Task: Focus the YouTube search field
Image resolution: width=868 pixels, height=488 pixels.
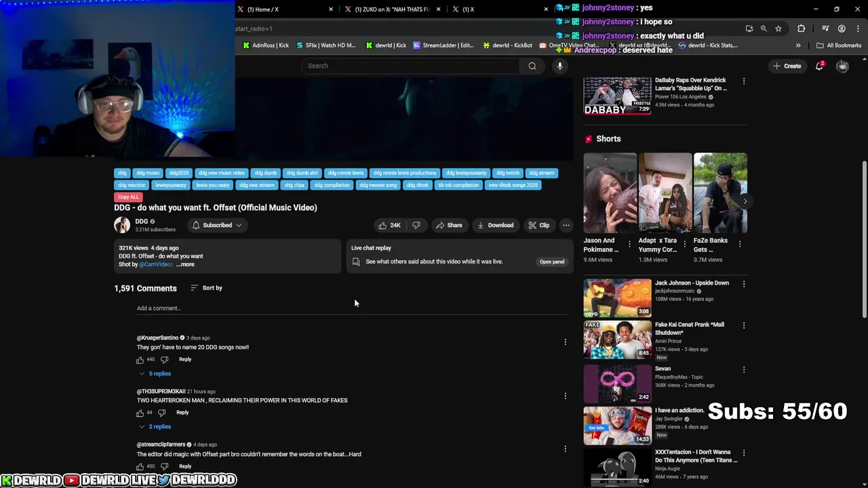Action: (410, 66)
